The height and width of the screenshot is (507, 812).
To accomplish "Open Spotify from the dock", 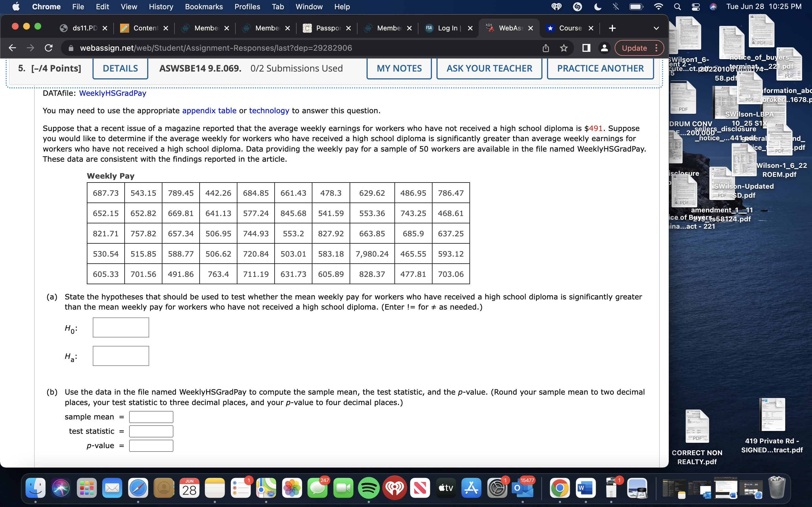I will click(369, 488).
